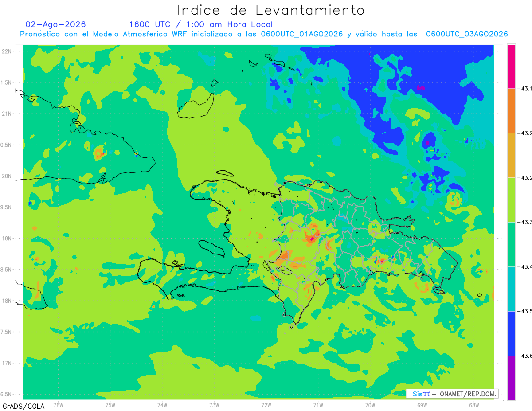Click the '22N' latitude label
532x411 pixels.
[7, 51]
